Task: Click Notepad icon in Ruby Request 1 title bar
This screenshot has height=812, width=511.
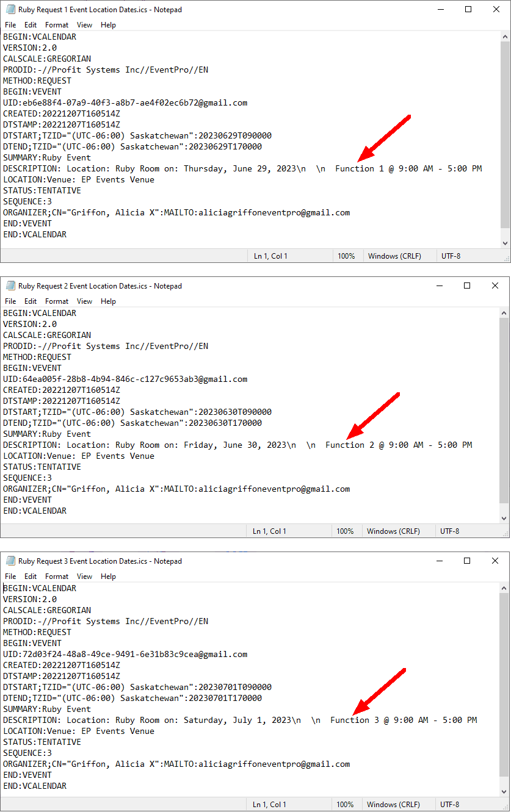Action: pos(10,10)
